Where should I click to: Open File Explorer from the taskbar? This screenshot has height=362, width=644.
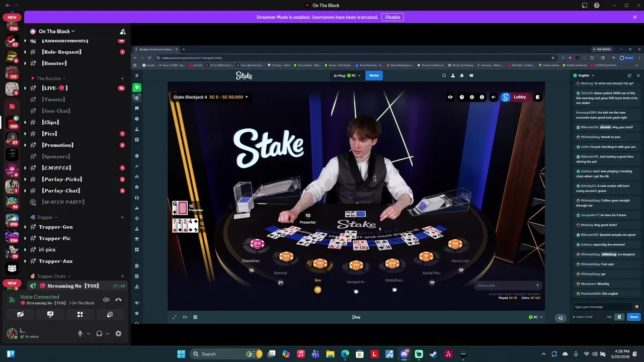pyautogui.click(x=330, y=354)
